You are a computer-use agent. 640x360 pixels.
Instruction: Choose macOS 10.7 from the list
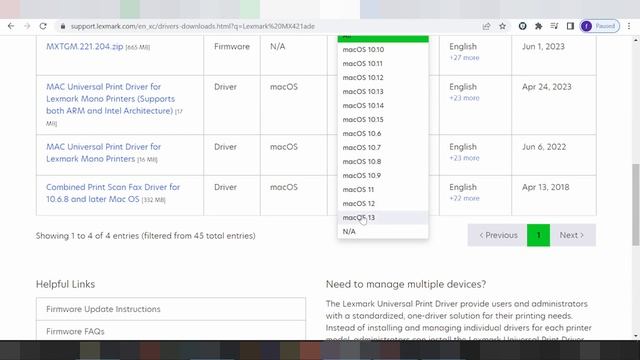pyautogui.click(x=383, y=147)
